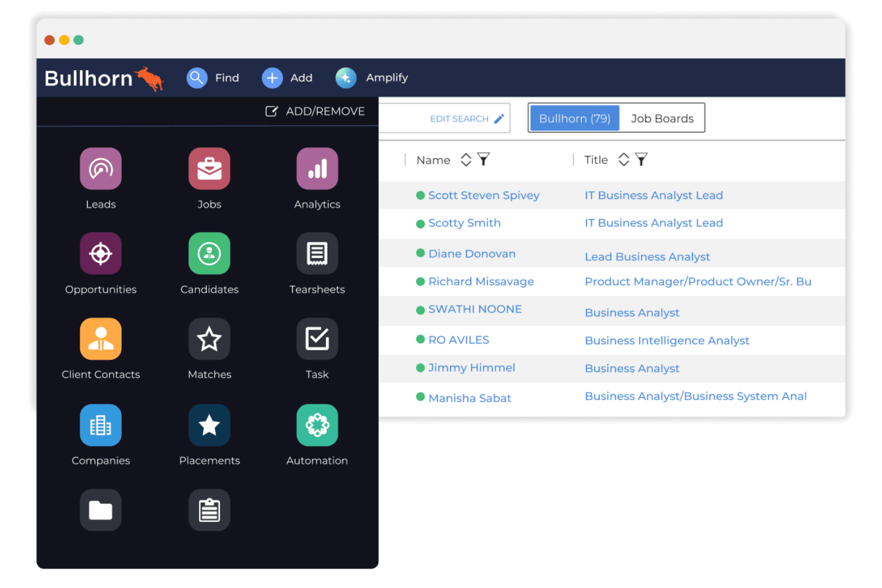Open the Jobs briefcase icon
This screenshot has height=588, width=882.
pyautogui.click(x=209, y=169)
